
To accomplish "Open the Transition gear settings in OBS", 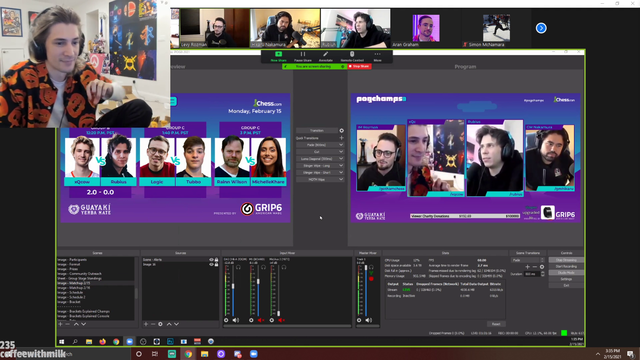I will pyautogui.click(x=342, y=131).
